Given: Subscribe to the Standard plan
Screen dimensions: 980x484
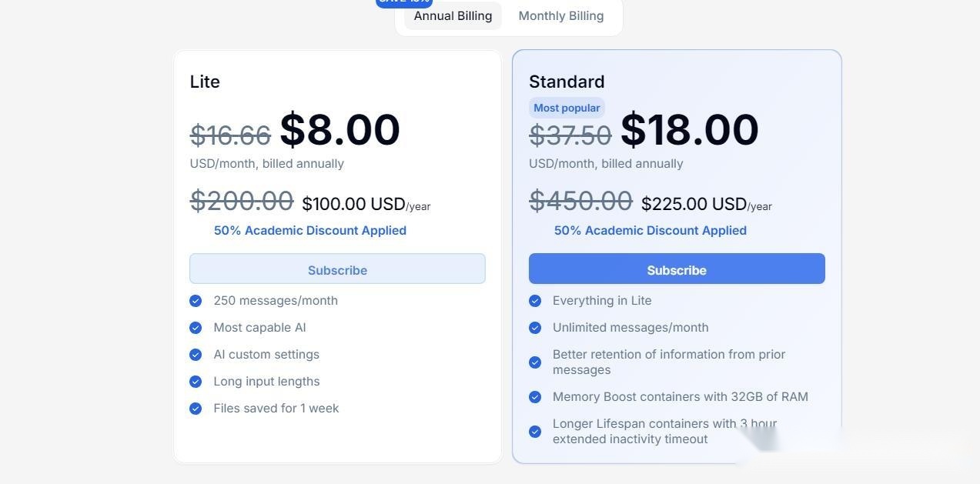Looking at the screenshot, I should (x=677, y=269).
